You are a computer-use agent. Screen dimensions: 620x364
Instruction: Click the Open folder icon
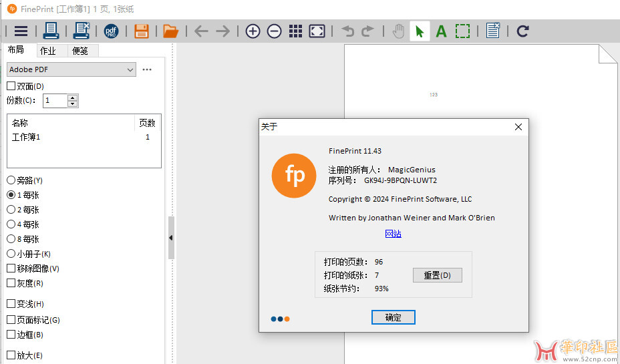click(171, 31)
